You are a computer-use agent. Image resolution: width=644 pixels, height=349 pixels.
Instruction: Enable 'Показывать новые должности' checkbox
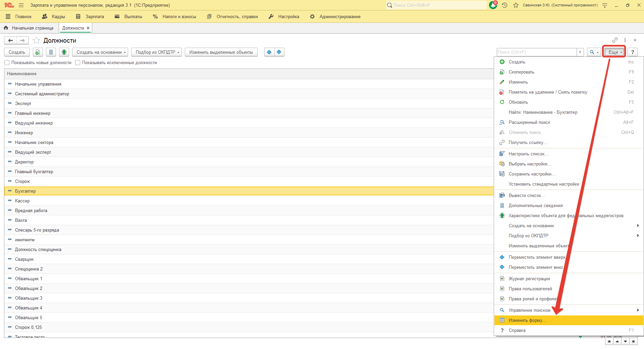[x=7, y=63]
